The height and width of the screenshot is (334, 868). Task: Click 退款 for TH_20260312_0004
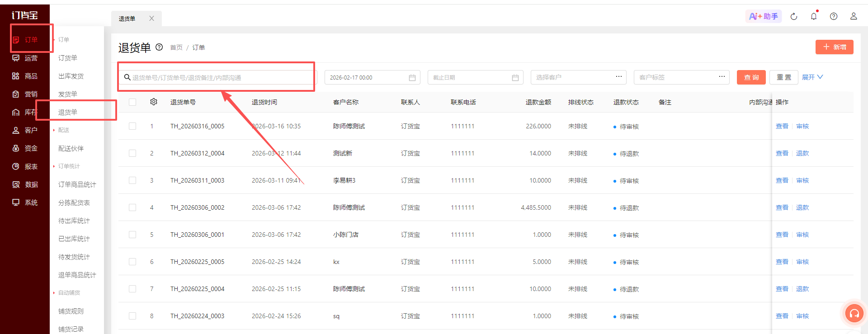[x=802, y=153]
